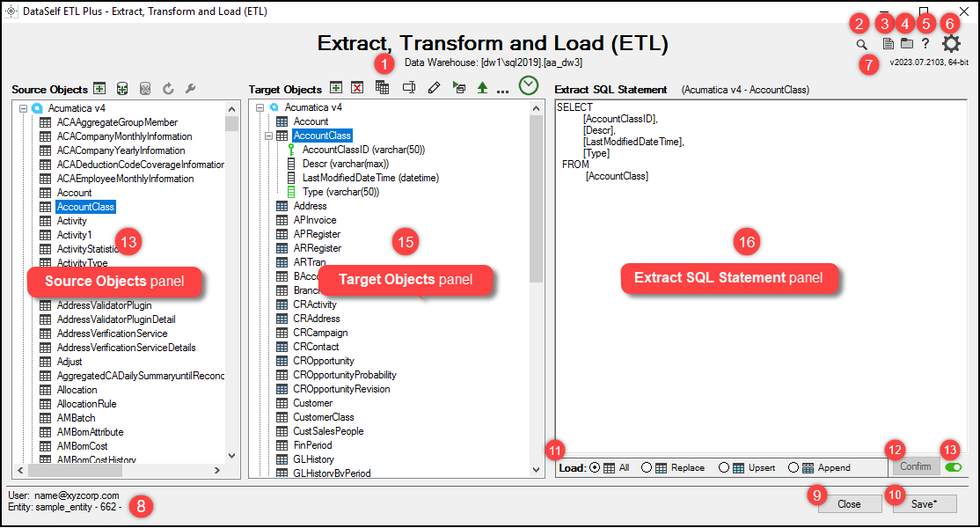980x528 pixels.
Task: Collapse the Acumatica v4 source tree node
Action: (x=24, y=108)
